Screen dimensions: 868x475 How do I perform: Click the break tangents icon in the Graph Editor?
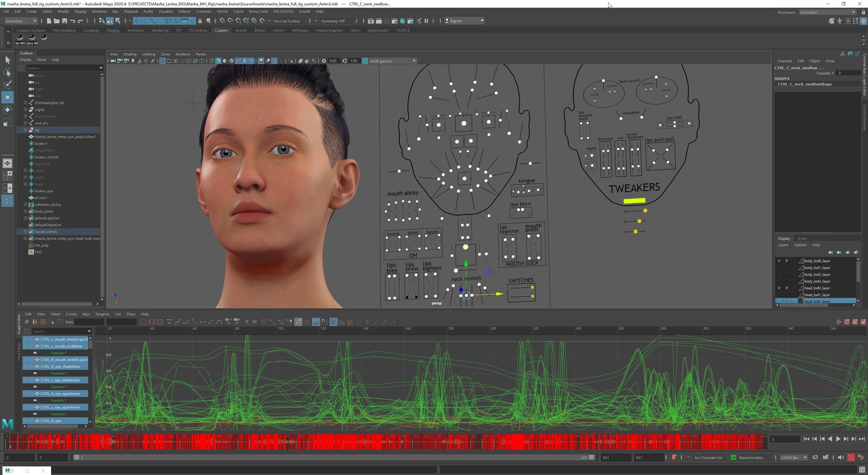click(264, 322)
